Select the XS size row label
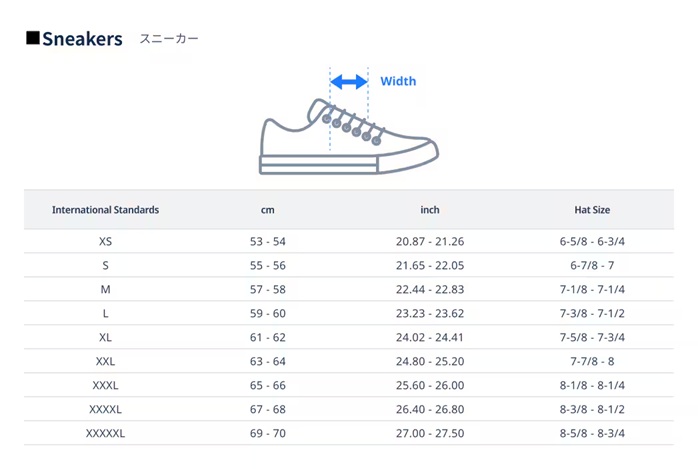The height and width of the screenshot is (469, 698). click(105, 242)
